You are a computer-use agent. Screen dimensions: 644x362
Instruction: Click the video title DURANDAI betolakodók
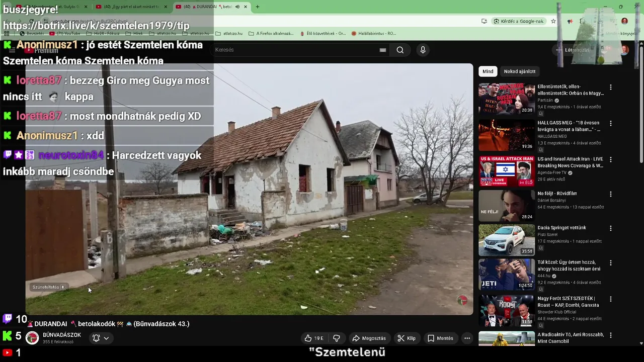108,324
